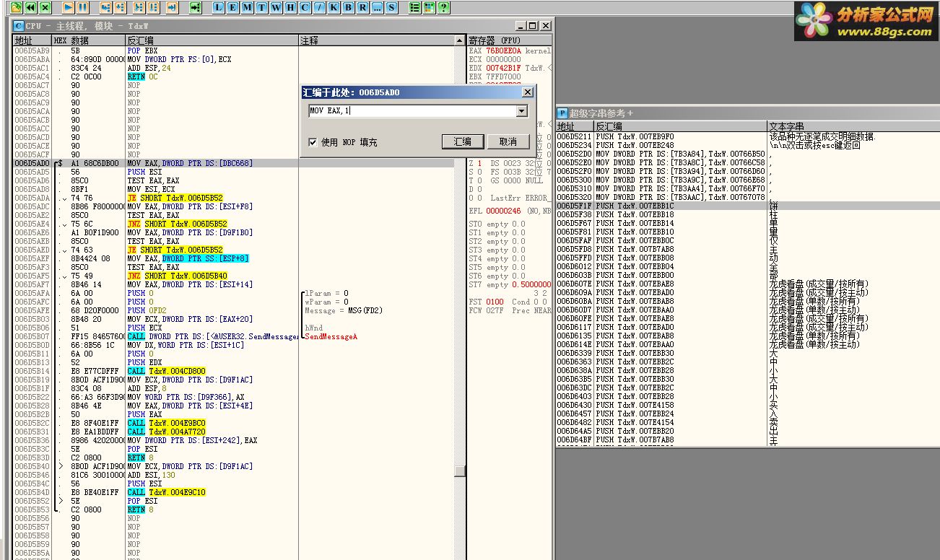This screenshot has height=560, width=940.
Task: Click 文本字串 column header in string references
Action: tap(853, 126)
